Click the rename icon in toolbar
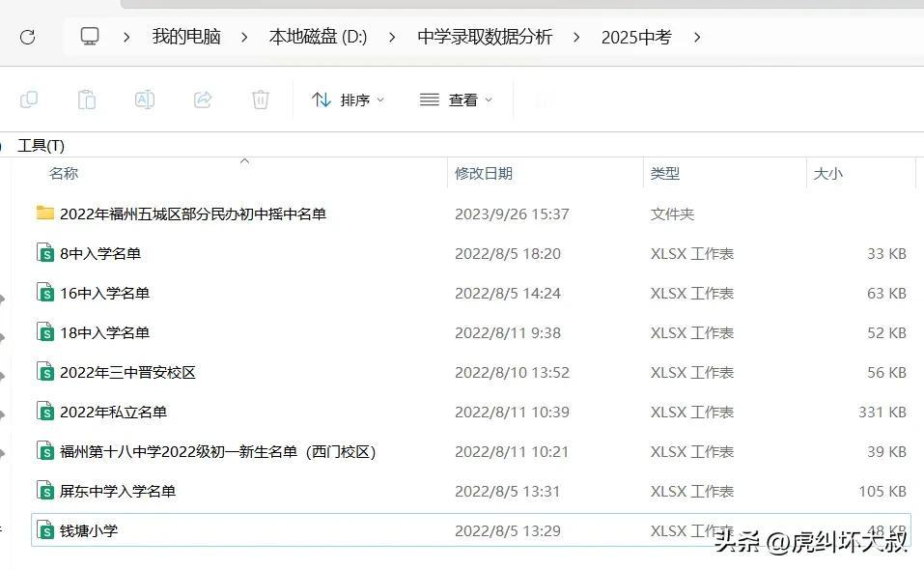The image size is (924, 570). 145,100
